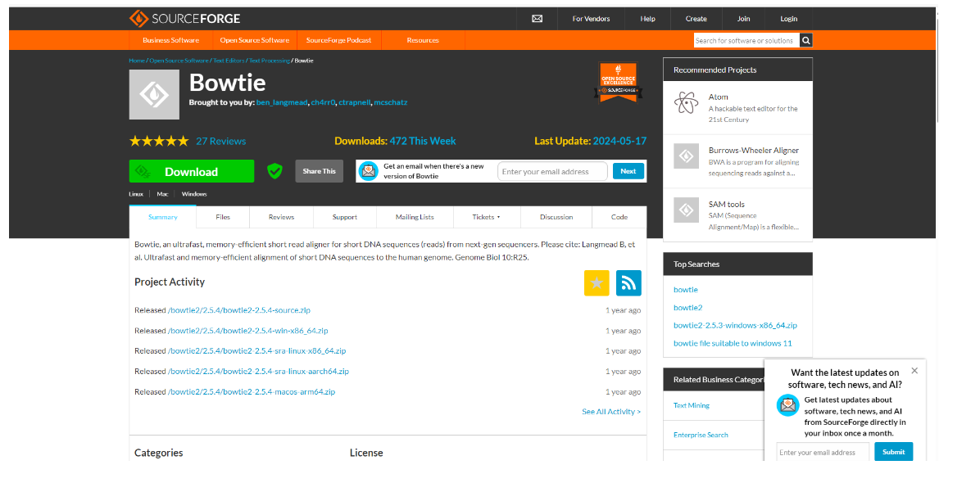
Task: Open SourceForge Podcast menu item
Action: (338, 40)
